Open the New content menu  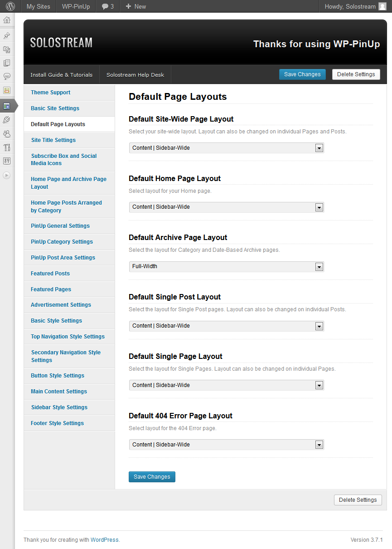[136, 6]
